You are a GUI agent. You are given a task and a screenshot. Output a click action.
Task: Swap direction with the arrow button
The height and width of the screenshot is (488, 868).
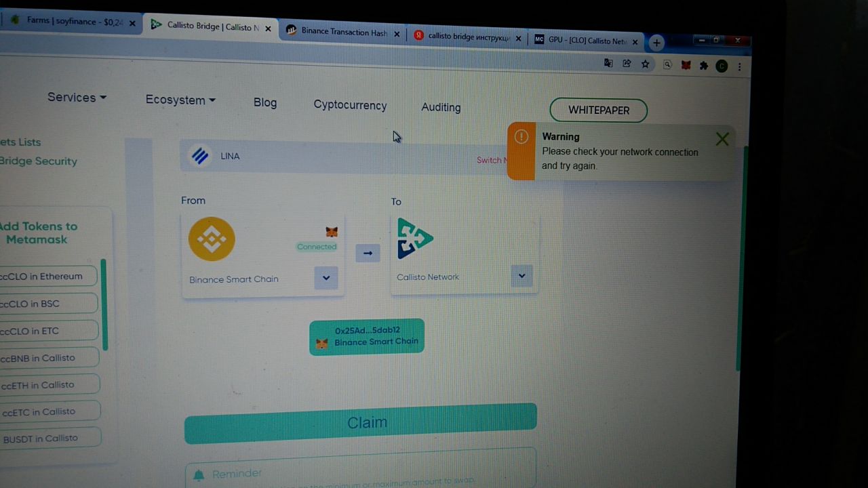pyautogui.click(x=368, y=253)
